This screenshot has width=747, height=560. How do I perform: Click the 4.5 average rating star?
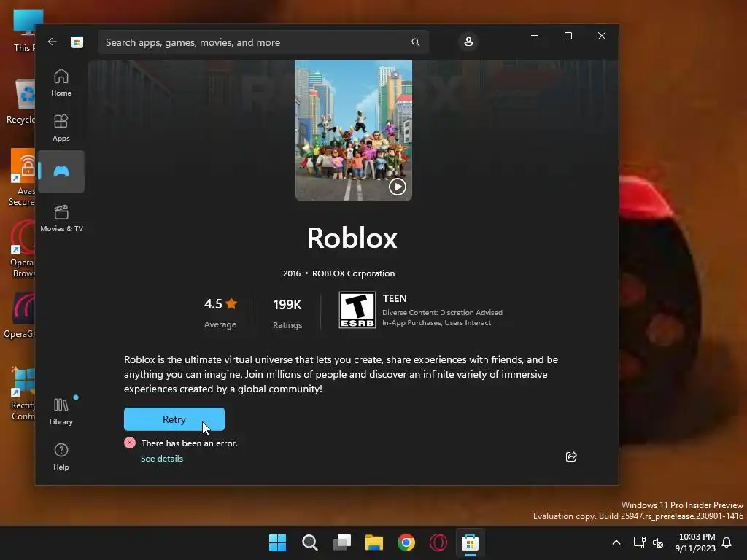tap(231, 303)
